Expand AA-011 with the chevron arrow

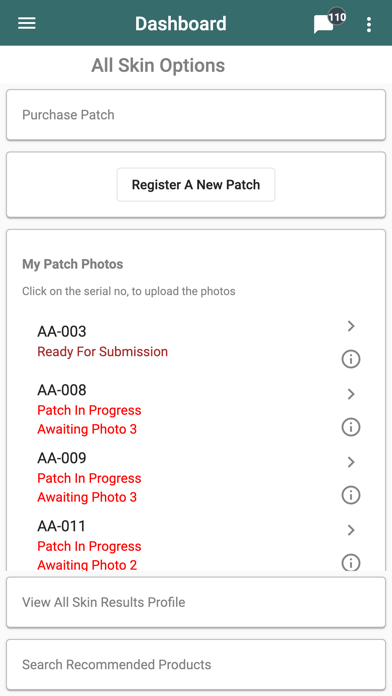click(x=351, y=530)
